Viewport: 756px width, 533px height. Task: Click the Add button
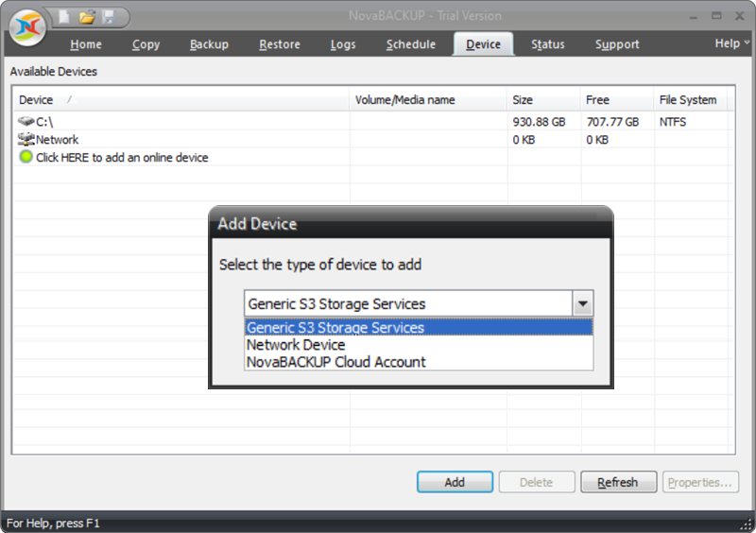pos(455,482)
